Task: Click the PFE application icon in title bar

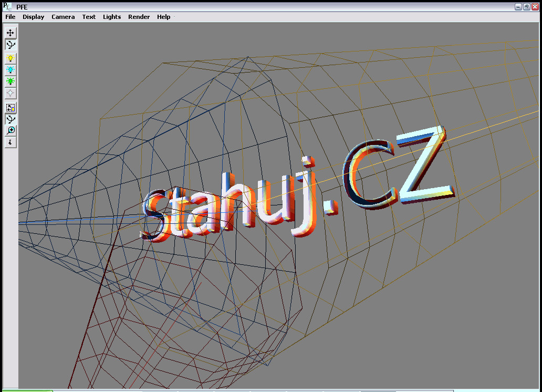Action: click(7, 7)
